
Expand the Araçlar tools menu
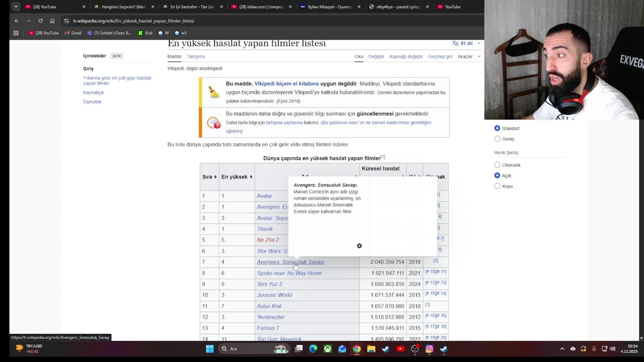[x=469, y=56]
